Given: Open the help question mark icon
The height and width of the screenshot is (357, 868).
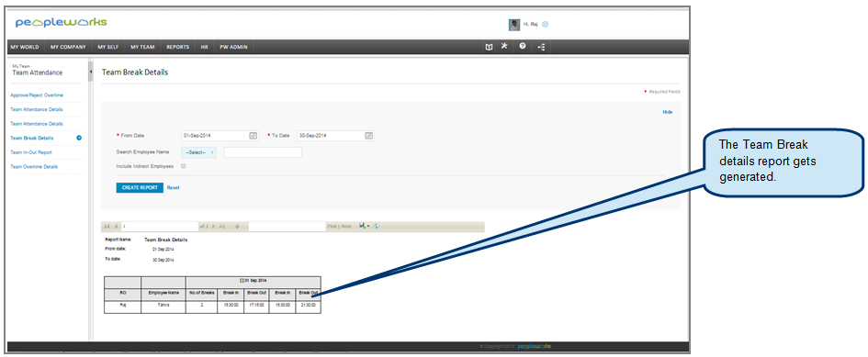Looking at the screenshot, I should (x=522, y=47).
